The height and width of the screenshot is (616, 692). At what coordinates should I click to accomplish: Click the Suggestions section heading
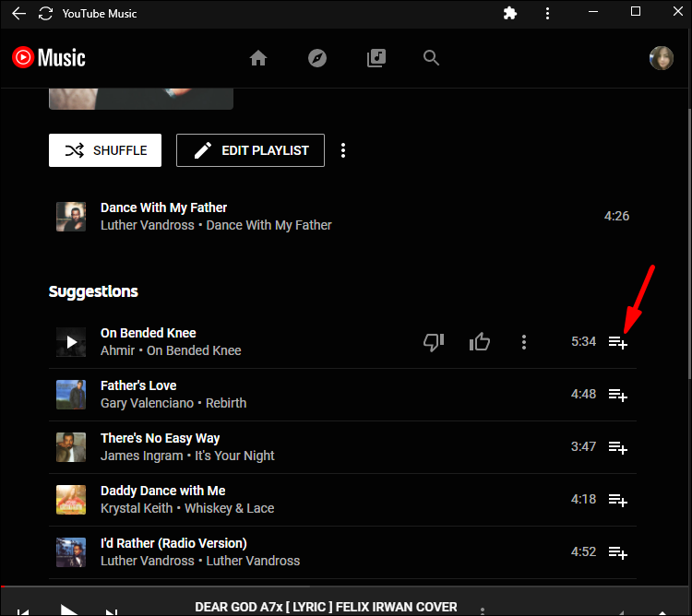tap(93, 291)
